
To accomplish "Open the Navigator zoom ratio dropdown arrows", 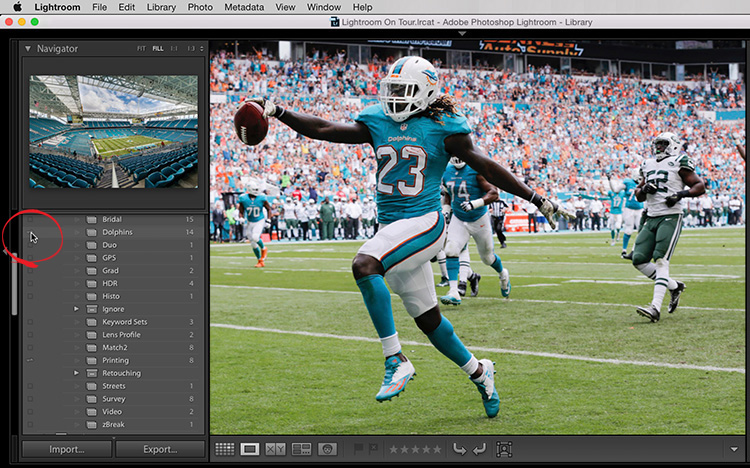I will (x=201, y=49).
